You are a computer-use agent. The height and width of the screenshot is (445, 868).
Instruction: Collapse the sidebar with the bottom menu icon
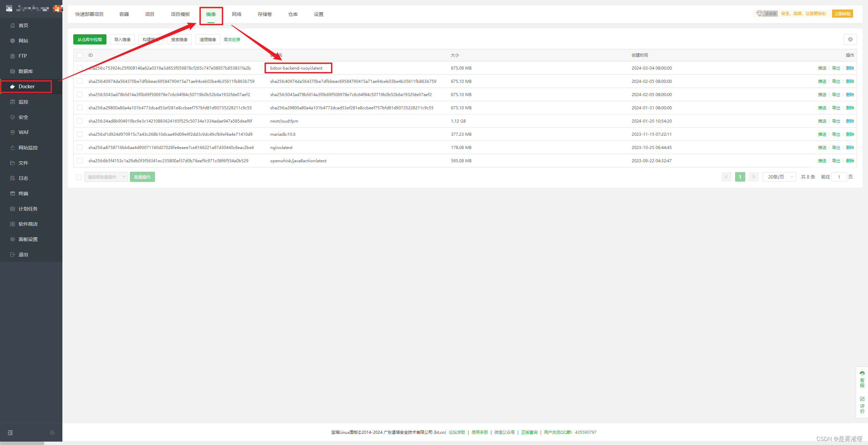click(10, 433)
